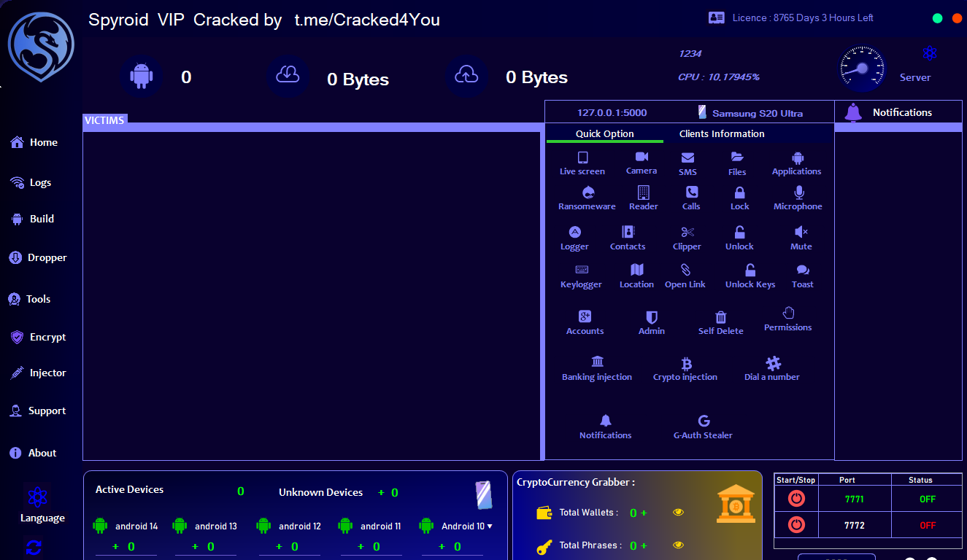Open the Ransomeware tool
This screenshot has width=967, height=560.
587,197
